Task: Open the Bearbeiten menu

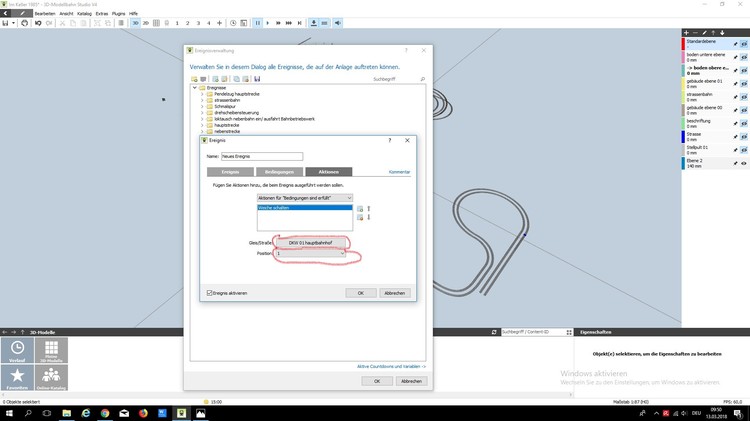Action: click(x=45, y=13)
